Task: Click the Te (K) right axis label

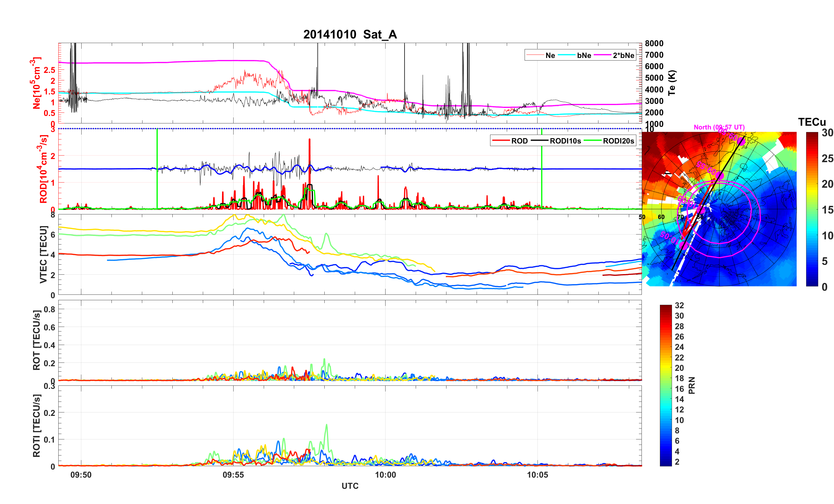Action: pos(672,83)
